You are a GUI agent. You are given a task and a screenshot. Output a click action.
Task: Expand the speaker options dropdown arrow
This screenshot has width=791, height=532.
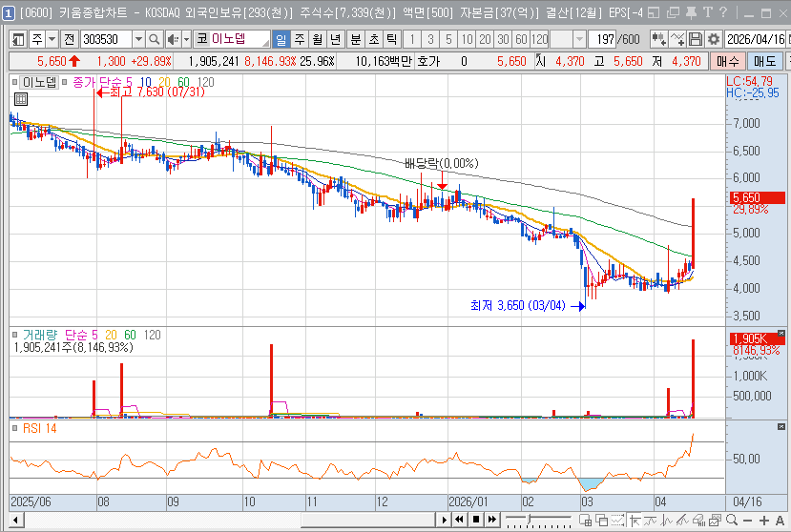pyautogui.click(x=186, y=39)
